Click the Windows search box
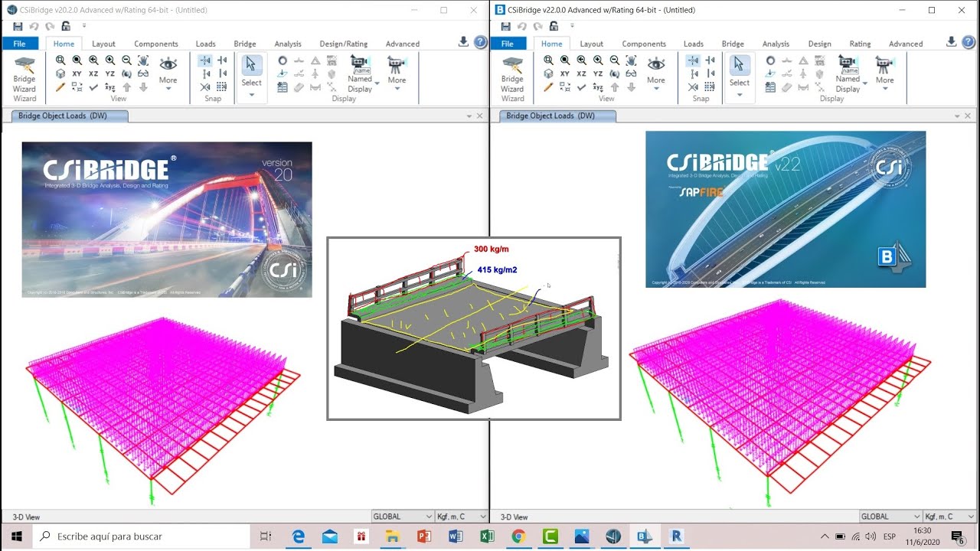Screen dimensions: 980x551 (142, 536)
